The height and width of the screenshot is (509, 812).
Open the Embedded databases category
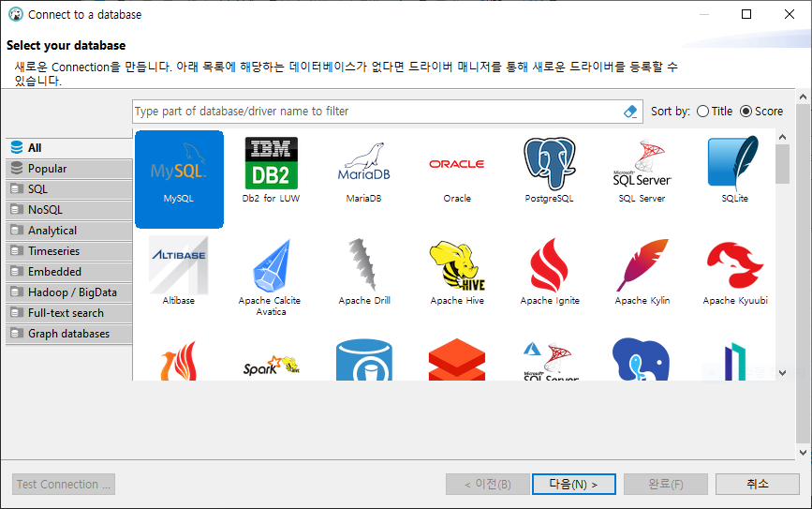(x=69, y=272)
